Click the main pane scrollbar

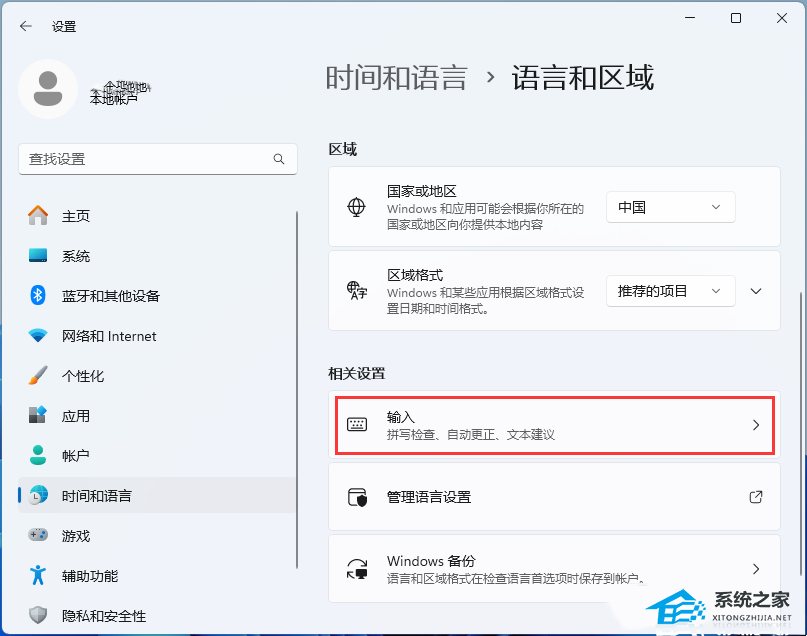click(801, 432)
